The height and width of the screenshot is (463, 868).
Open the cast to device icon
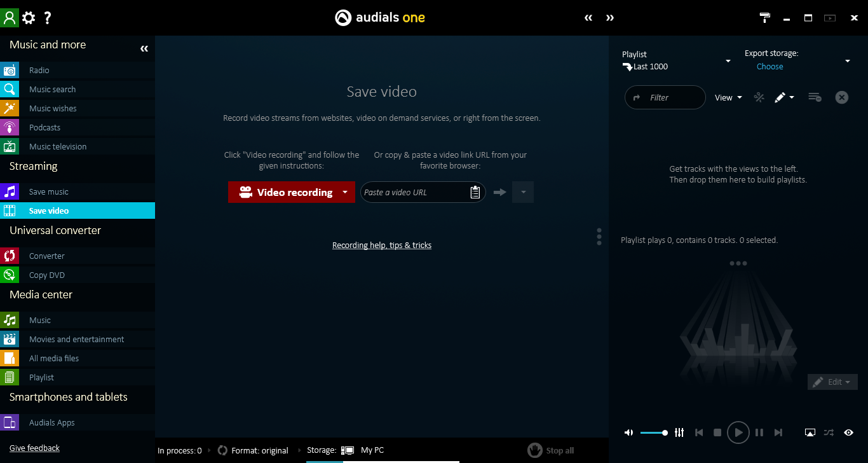[810, 432]
